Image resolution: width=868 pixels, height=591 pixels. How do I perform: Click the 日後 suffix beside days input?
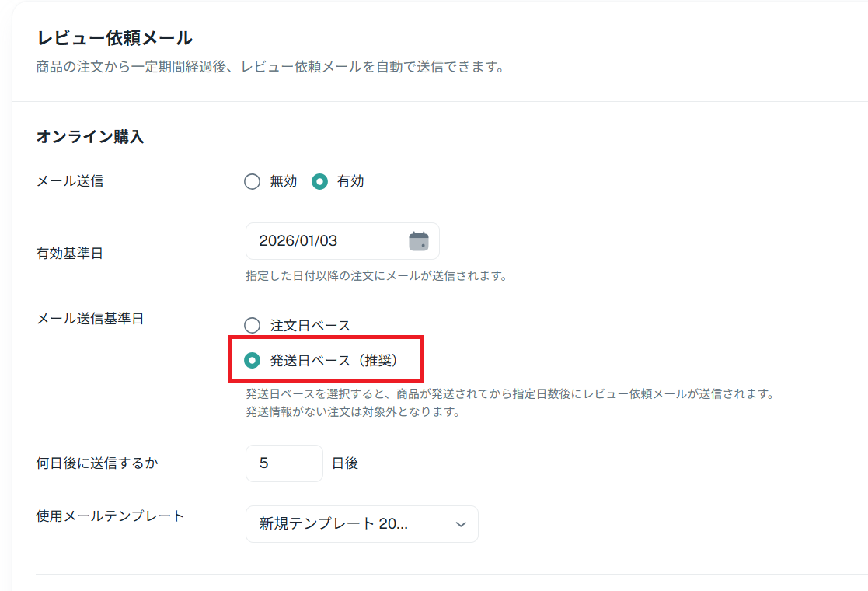coord(345,463)
